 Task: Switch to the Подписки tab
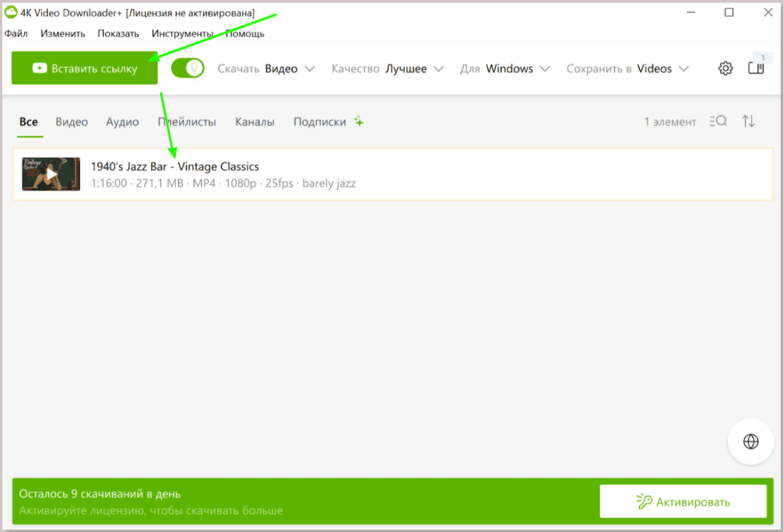pyautogui.click(x=320, y=122)
